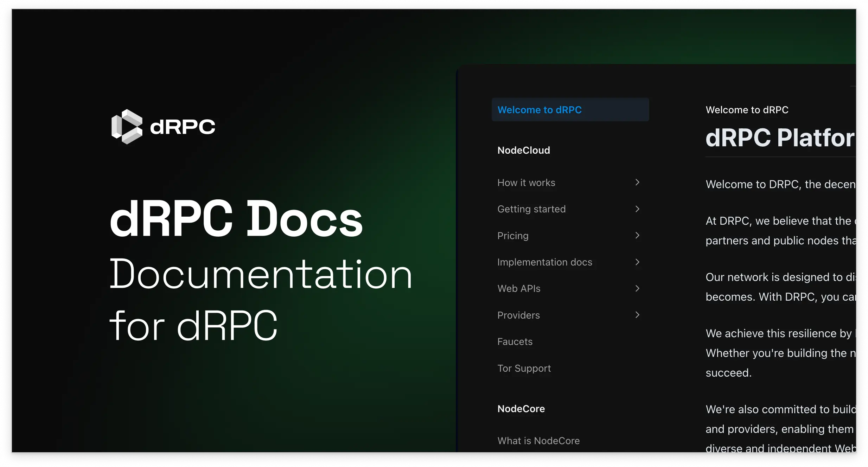The height and width of the screenshot is (467, 868).
Task: Select the chevron next to How it works
Action: [637, 183]
